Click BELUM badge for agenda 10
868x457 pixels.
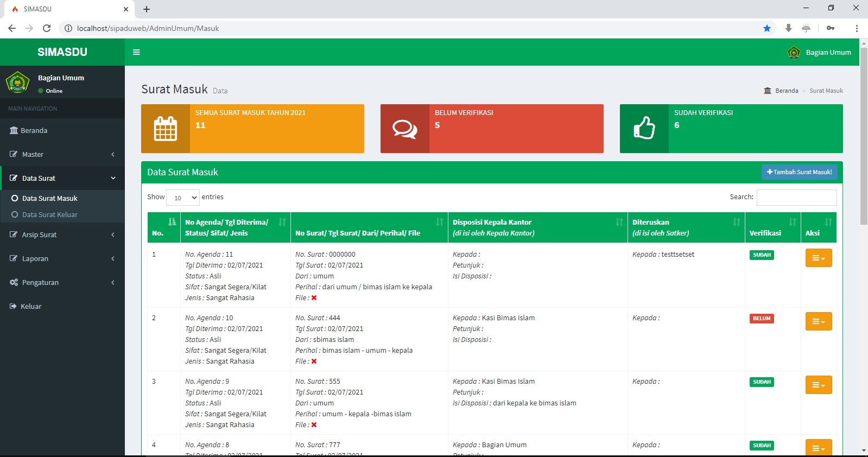pyautogui.click(x=762, y=319)
